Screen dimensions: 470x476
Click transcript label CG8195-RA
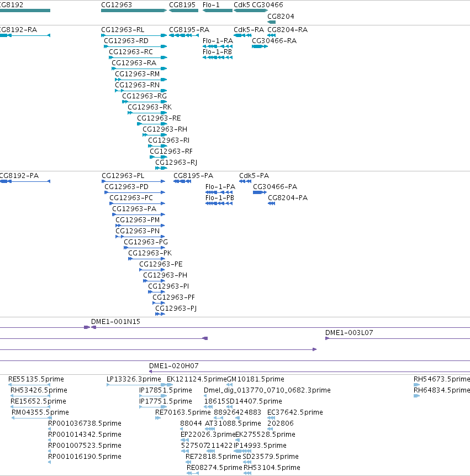(189, 30)
